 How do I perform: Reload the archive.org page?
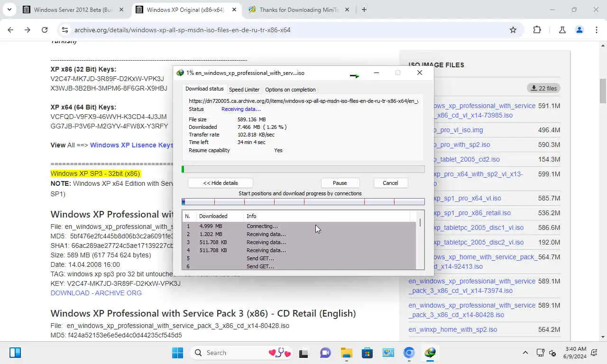45,30
